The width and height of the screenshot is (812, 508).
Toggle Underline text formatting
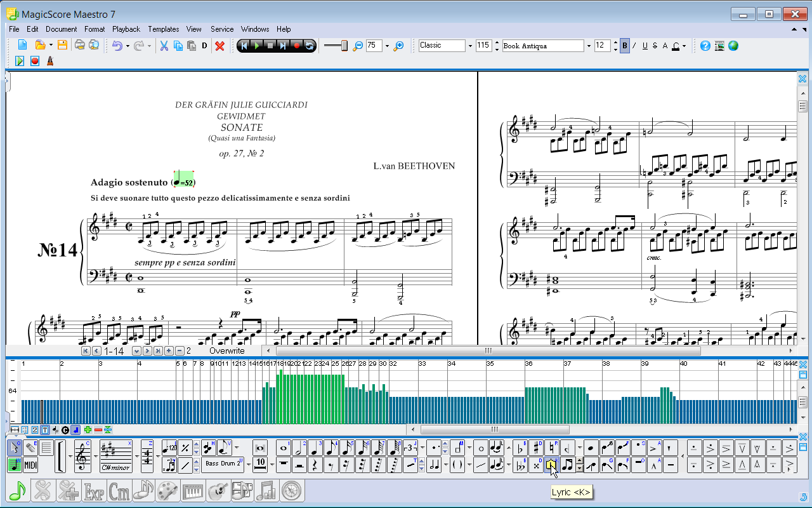pyautogui.click(x=645, y=46)
